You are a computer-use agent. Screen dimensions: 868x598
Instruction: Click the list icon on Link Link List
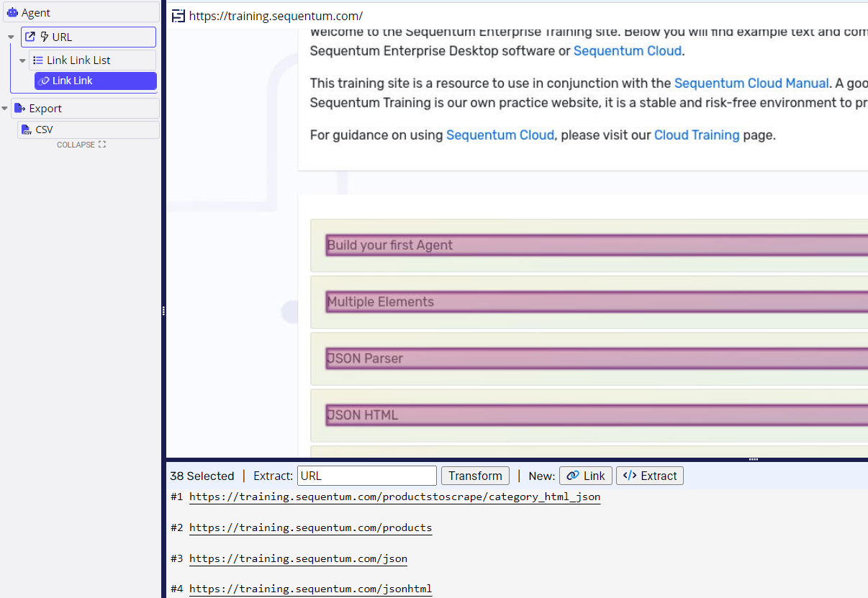(38, 60)
